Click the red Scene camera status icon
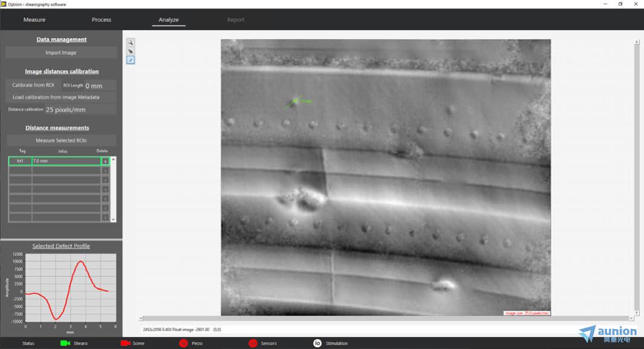The image size is (644, 349). [x=125, y=343]
